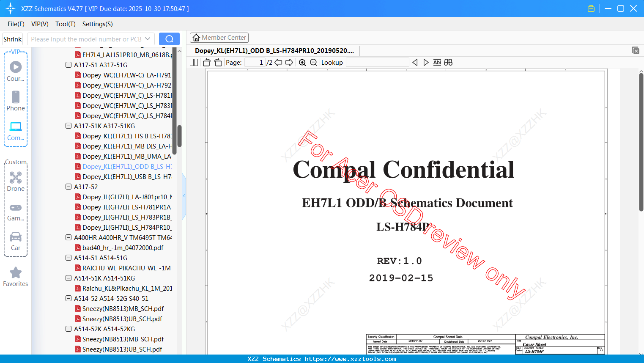Collapse the A317-52 tree group

pyautogui.click(x=69, y=187)
